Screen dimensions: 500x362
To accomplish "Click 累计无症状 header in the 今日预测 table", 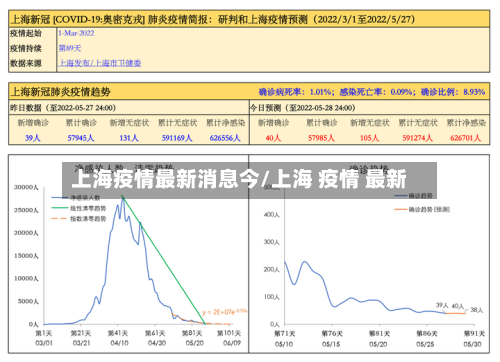I will (418, 123).
